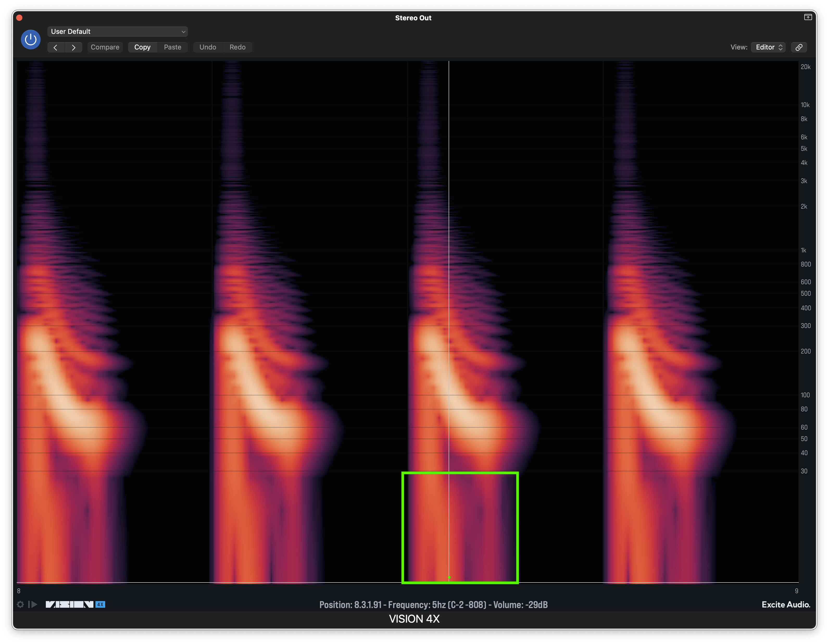Open the settings gear icon
Image resolution: width=829 pixels, height=644 pixels.
(x=21, y=604)
